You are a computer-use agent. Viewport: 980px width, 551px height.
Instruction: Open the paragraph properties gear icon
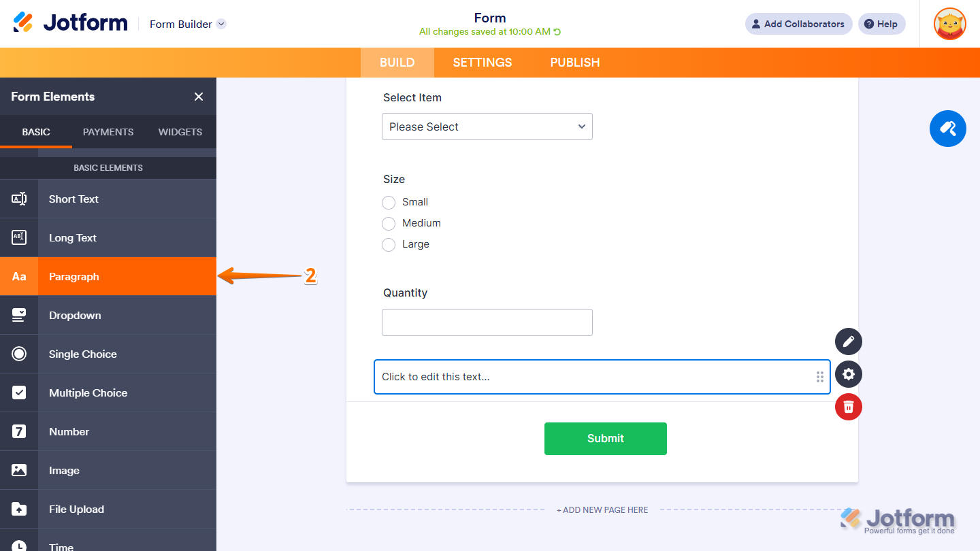pos(848,374)
